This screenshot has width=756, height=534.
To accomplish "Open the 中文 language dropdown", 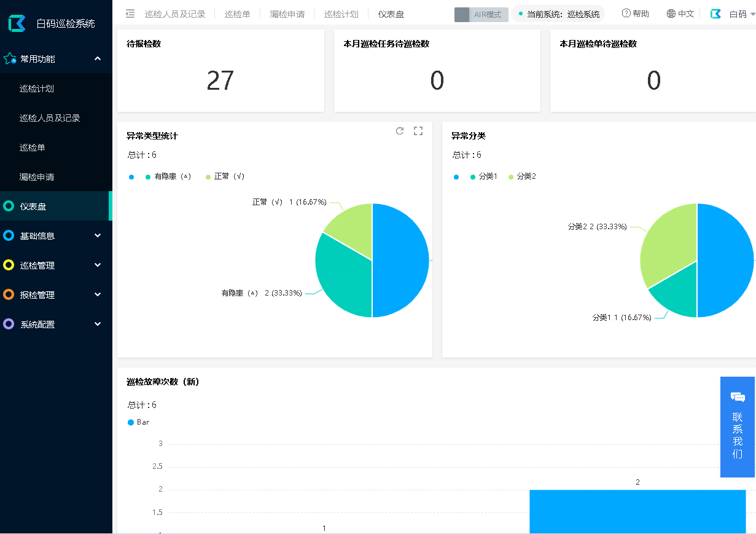I will [680, 14].
